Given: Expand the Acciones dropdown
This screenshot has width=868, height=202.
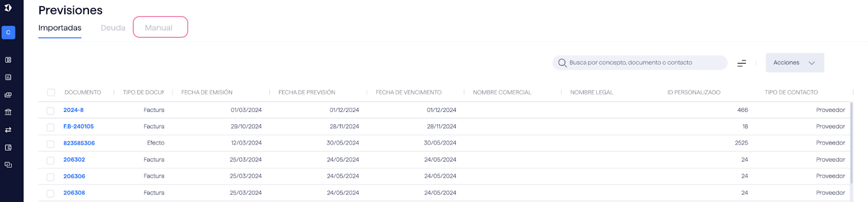Looking at the screenshot, I should [795, 62].
